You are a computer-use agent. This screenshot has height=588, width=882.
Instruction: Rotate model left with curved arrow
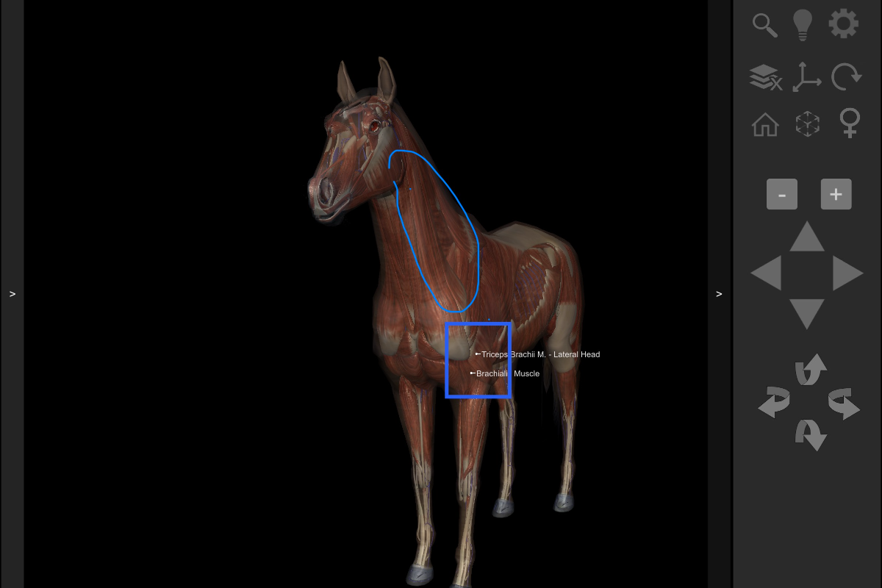(774, 402)
